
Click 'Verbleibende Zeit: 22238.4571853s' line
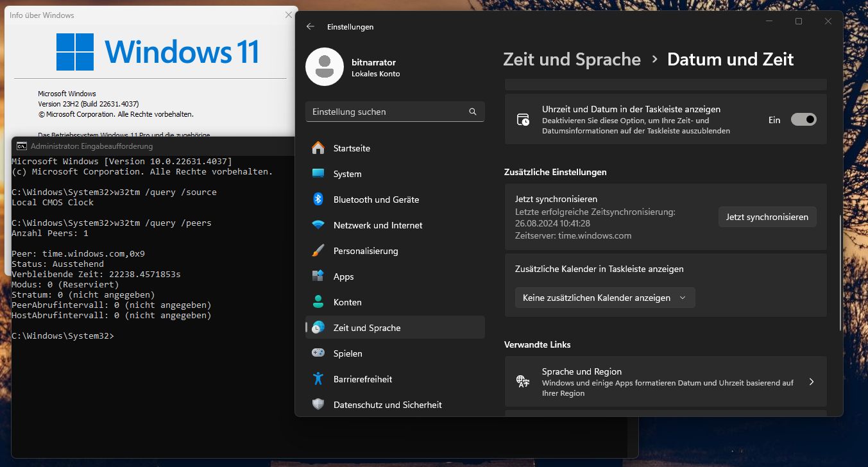pyautogui.click(x=96, y=274)
